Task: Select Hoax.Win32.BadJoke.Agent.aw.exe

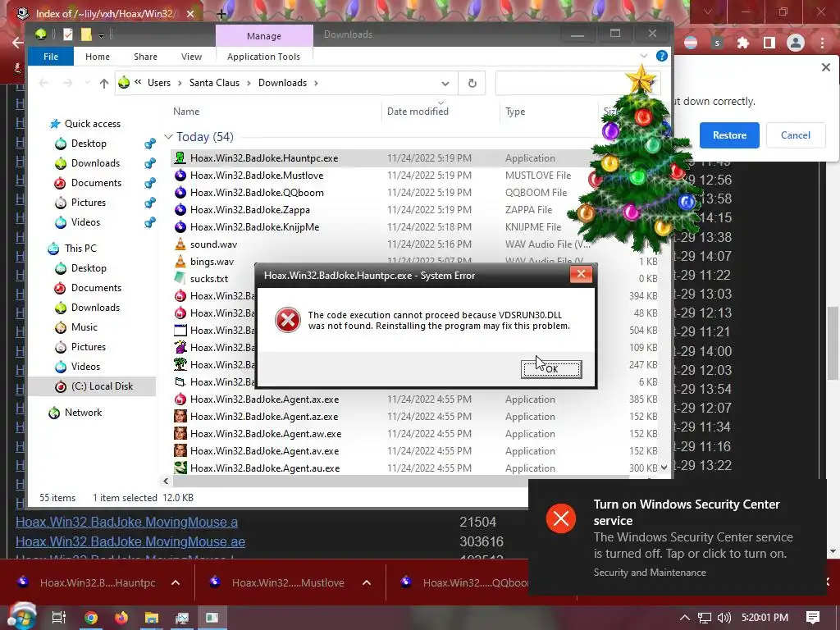Action: tap(266, 433)
